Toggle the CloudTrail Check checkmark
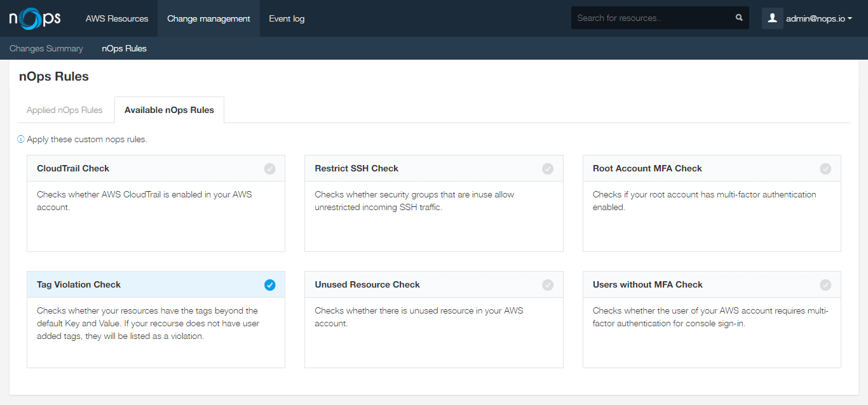 pos(270,169)
